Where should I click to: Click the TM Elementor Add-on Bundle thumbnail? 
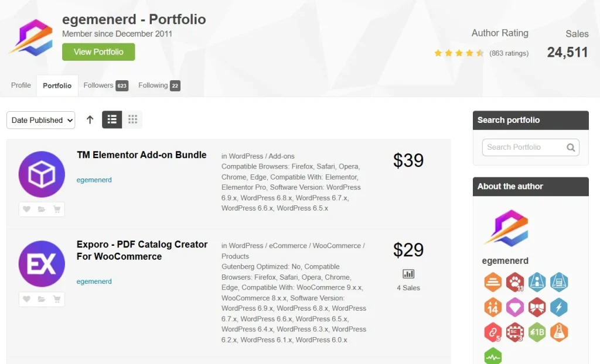tap(42, 174)
